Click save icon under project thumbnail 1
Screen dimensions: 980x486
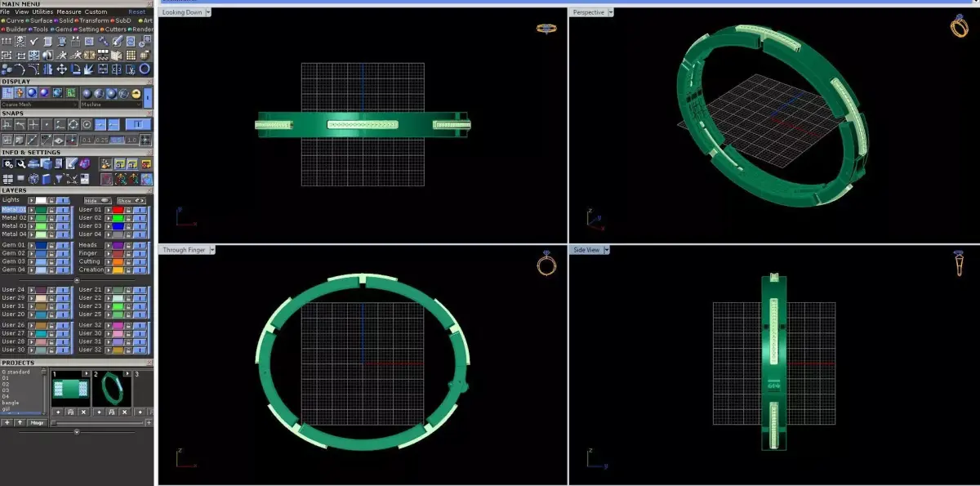tap(70, 412)
